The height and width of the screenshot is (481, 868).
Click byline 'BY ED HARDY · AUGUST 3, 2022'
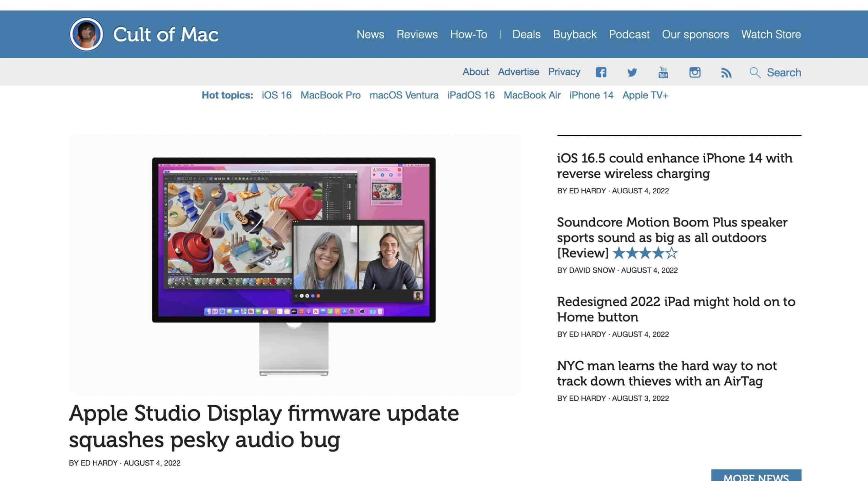(613, 398)
